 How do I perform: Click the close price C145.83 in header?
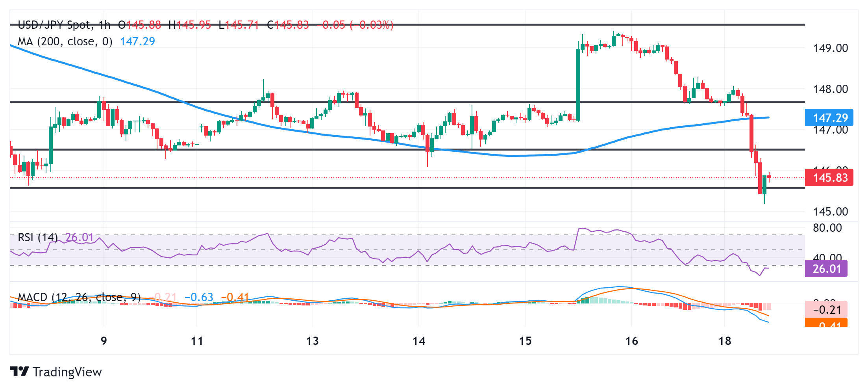click(288, 25)
